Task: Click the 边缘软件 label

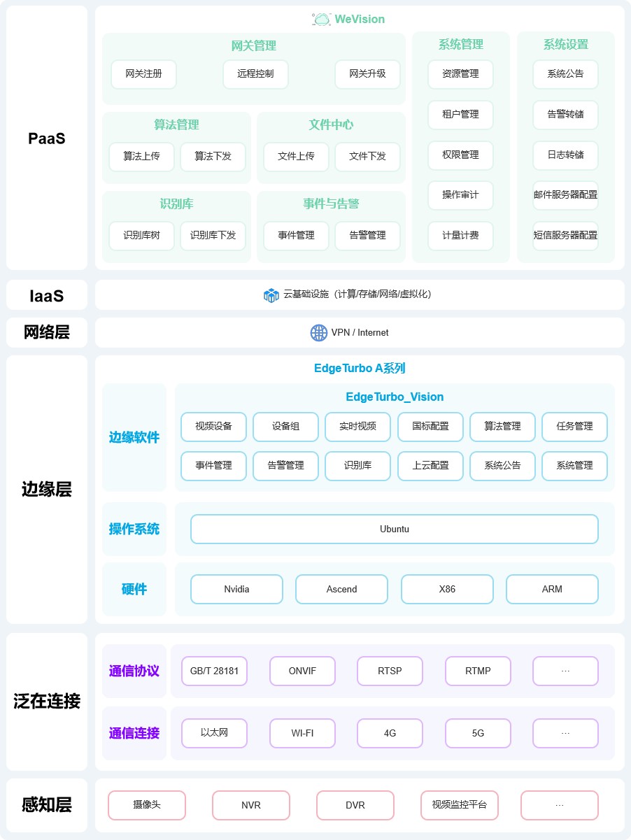Action: pos(134,438)
